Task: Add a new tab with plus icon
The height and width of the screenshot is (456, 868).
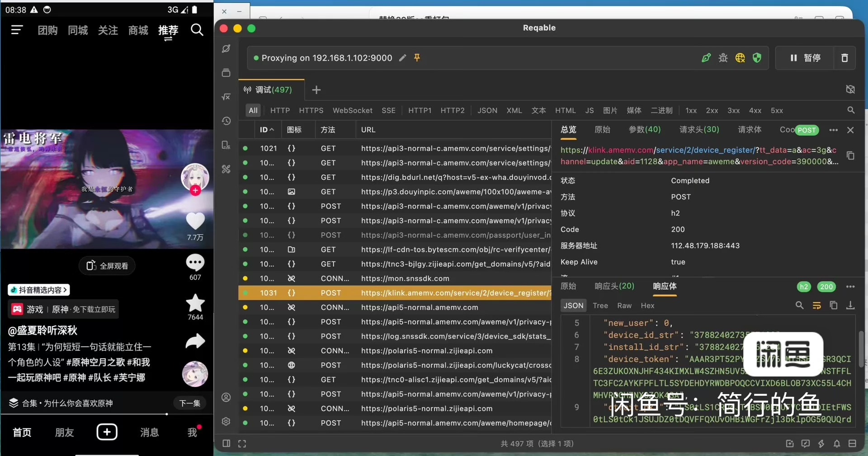Action: click(316, 90)
